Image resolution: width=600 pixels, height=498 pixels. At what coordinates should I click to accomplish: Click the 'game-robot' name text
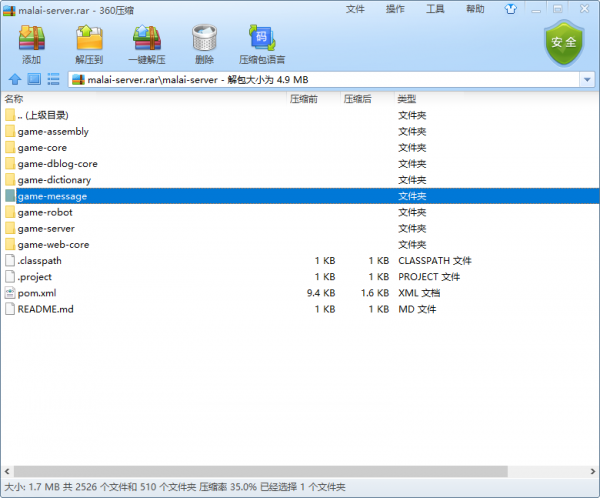pyautogui.click(x=45, y=212)
